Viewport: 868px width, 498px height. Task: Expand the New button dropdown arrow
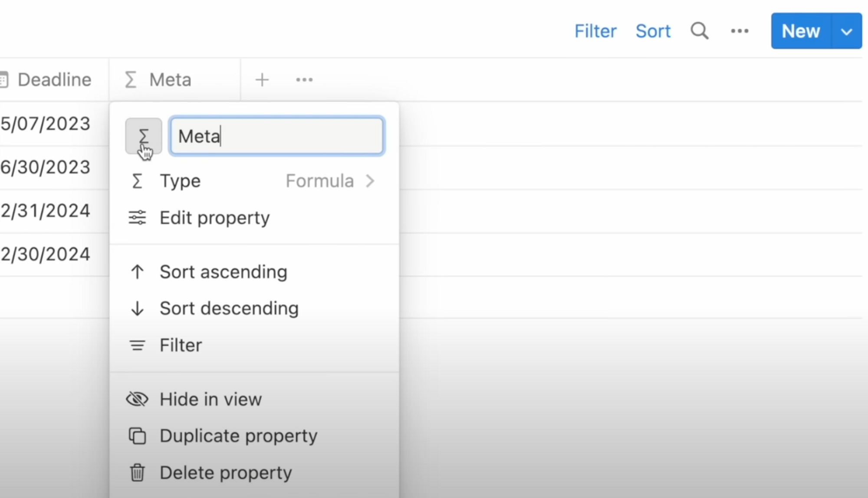pos(846,31)
